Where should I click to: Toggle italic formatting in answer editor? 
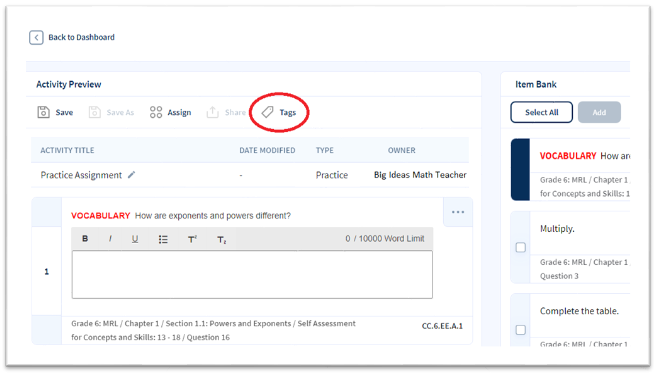[x=110, y=239]
